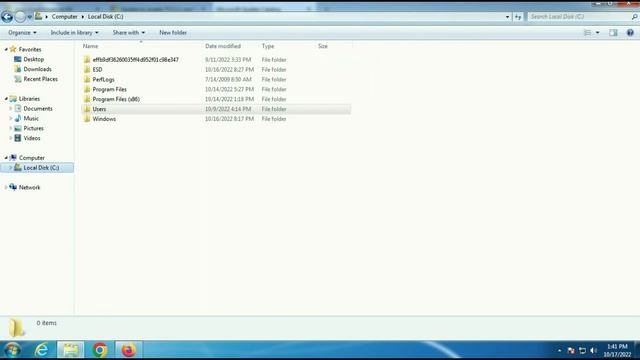Image resolution: width=640 pixels, height=360 pixels.
Task: Click the taskbar clock showing 1:41 PM
Action: click(x=617, y=350)
